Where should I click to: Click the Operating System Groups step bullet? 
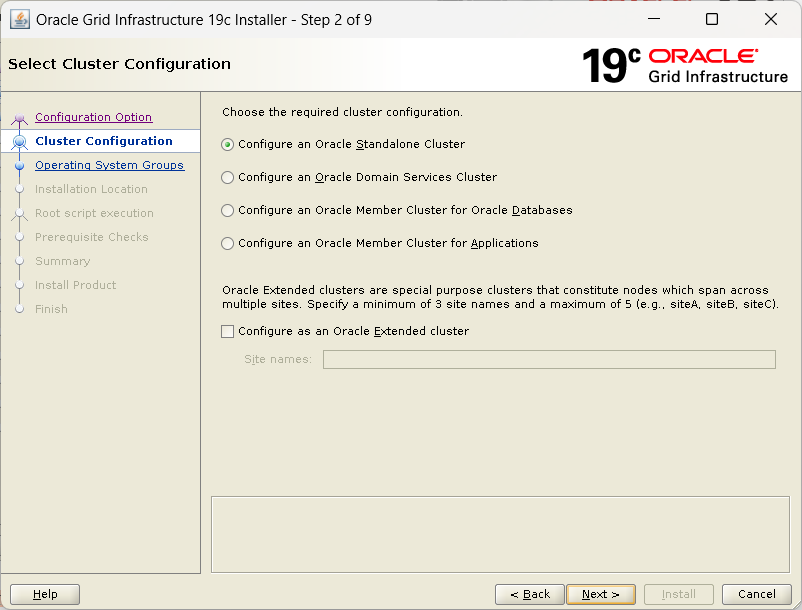pyautogui.click(x=19, y=166)
